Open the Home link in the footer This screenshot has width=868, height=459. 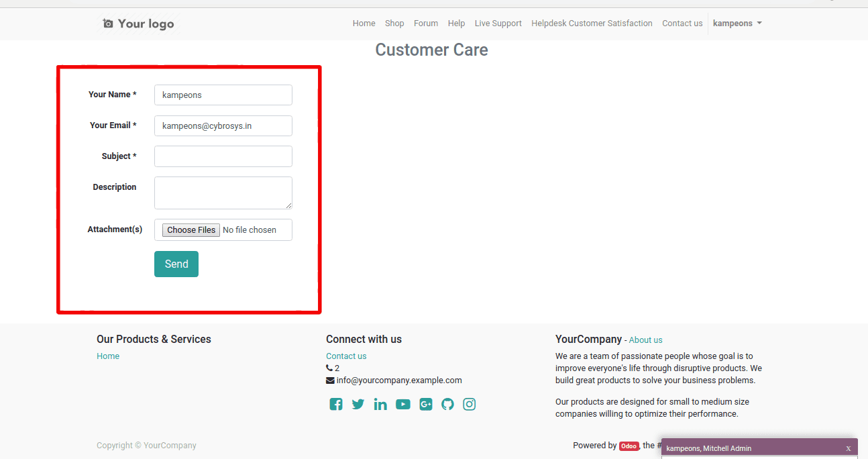pyautogui.click(x=108, y=356)
